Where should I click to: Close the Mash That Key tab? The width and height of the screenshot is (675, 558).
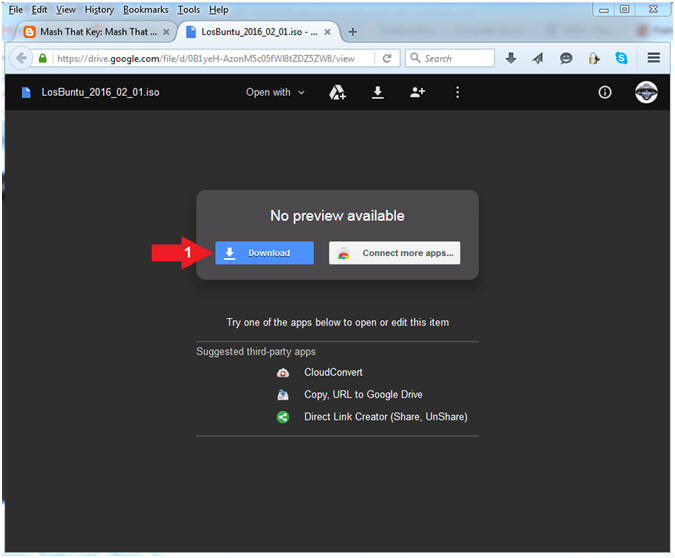tap(166, 32)
